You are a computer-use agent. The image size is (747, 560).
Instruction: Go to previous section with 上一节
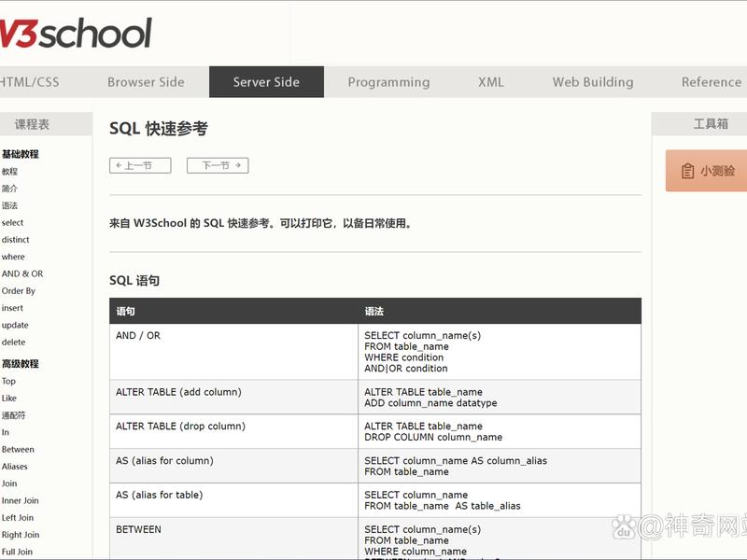[x=140, y=165]
